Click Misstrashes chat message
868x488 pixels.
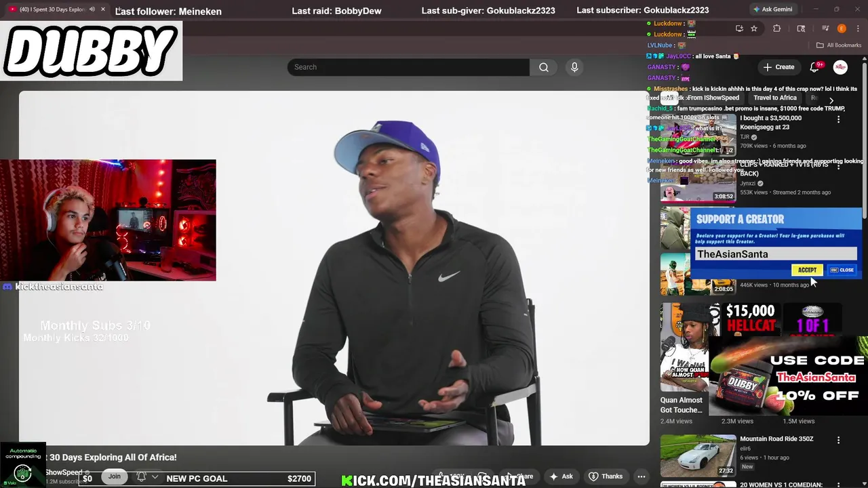tap(752, 93)
